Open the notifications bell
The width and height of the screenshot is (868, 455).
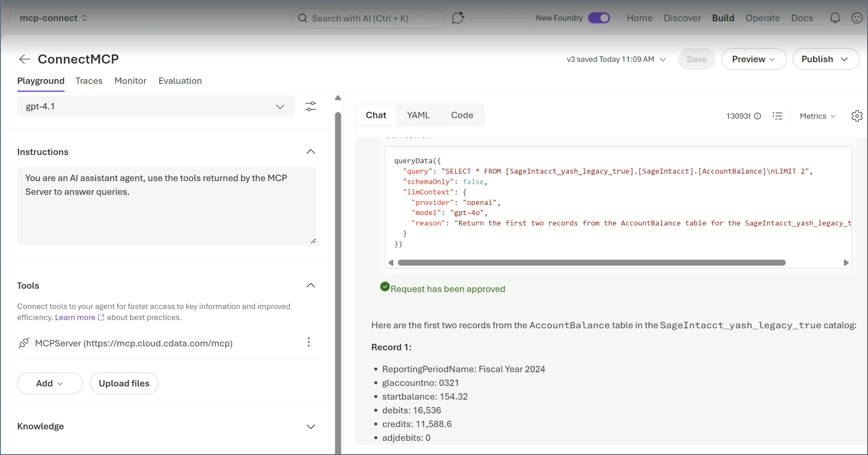(835, 18)
